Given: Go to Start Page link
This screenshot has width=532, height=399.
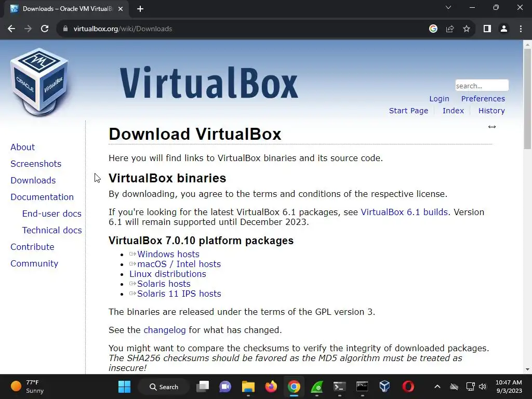Looking at the screenshot, I should [408, 111].
